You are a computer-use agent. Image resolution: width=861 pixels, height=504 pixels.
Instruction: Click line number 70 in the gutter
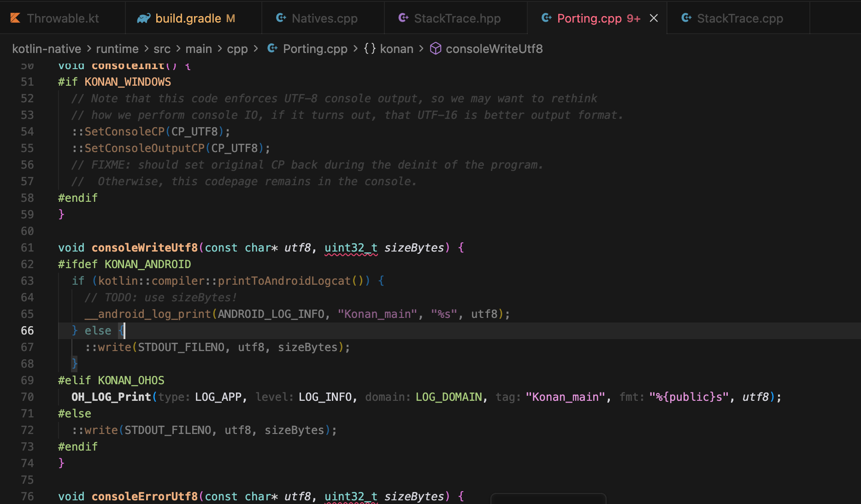click(27, 397)
